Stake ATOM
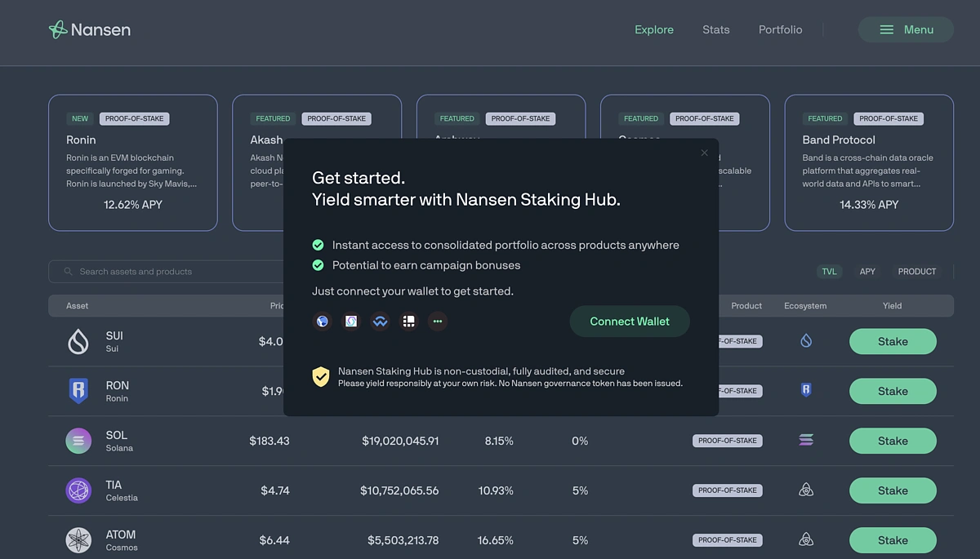The height and width of the screenshot is (559, 980). 893,540
